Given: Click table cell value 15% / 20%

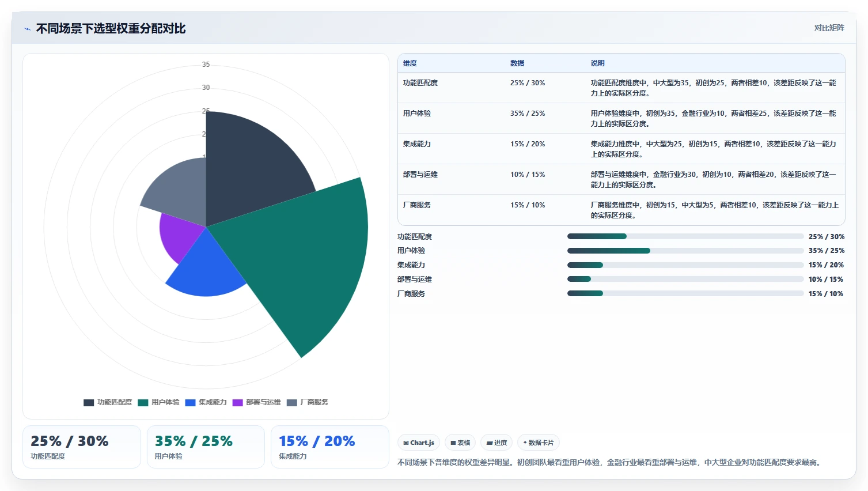Looking at the screenshot, I should click(x=528, y=144).
